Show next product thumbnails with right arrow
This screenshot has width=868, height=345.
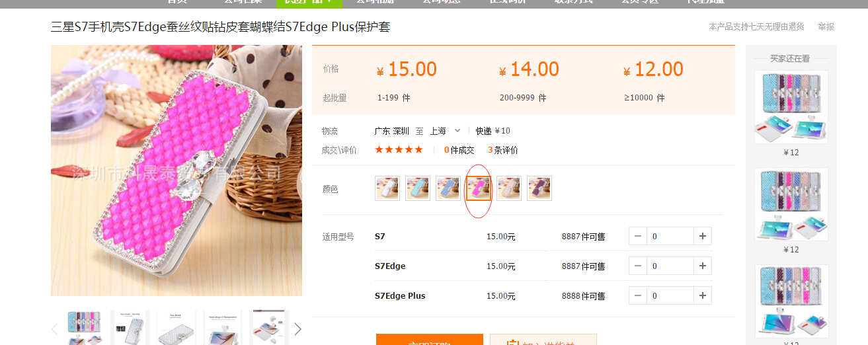coord(297,328)
